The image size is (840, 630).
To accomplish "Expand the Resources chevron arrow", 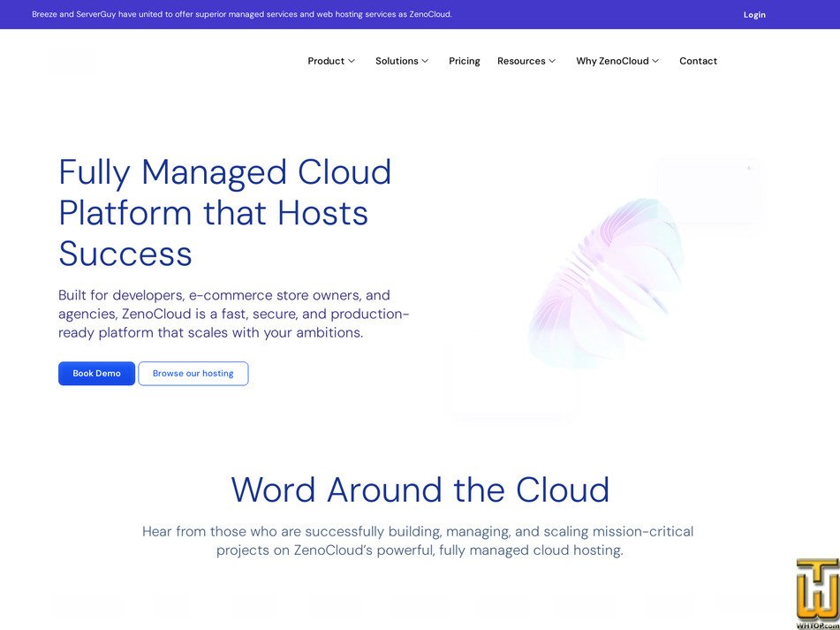I will click(552, 61).
